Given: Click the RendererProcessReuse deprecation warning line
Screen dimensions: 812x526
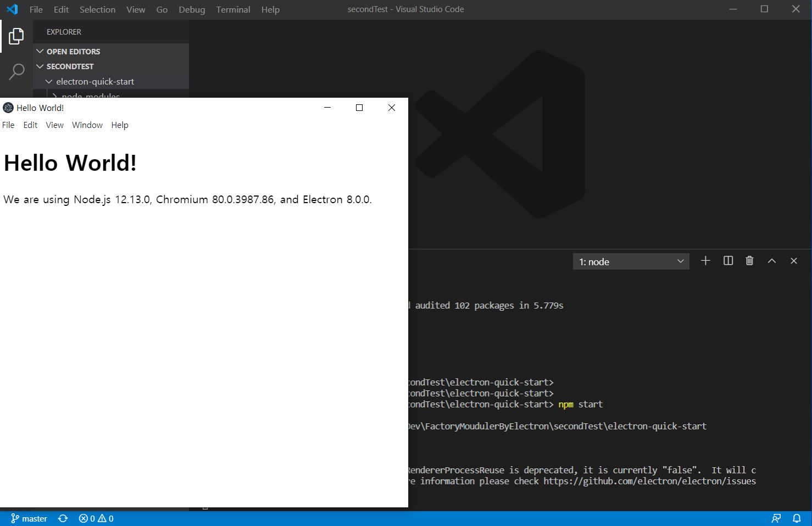Looking at the screenshot, I should pyautogui.click(x=582, y=470).
